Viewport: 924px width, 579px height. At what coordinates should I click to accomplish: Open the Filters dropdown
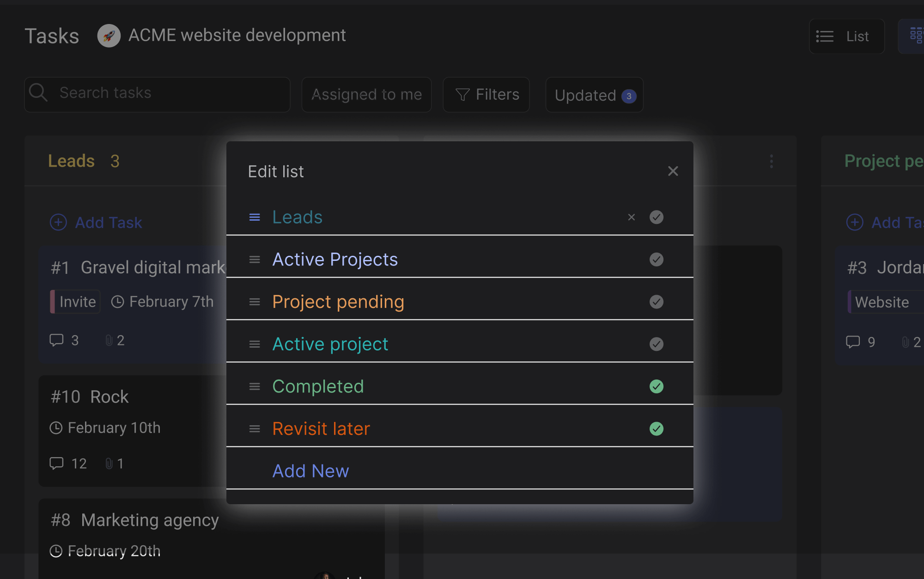coord(486,95)
